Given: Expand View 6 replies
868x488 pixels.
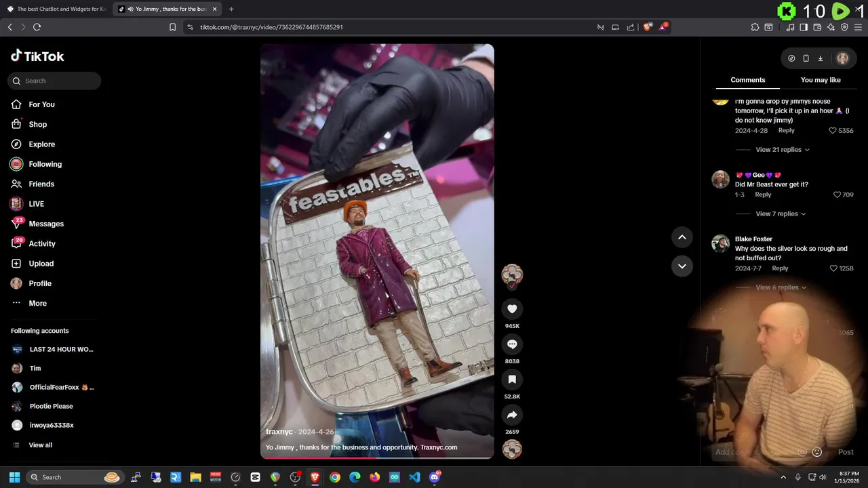Looking at the screenshot, I should click(781, 287).
